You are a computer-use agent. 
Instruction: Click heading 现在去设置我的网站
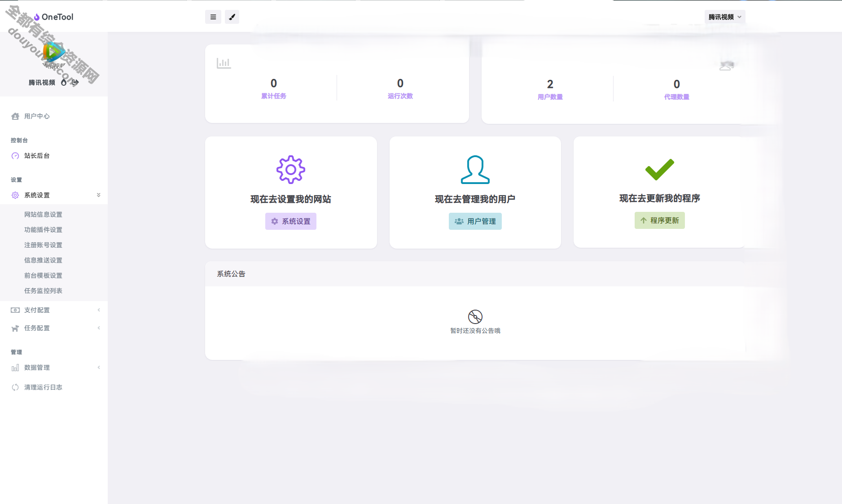[x=291, y=199]
